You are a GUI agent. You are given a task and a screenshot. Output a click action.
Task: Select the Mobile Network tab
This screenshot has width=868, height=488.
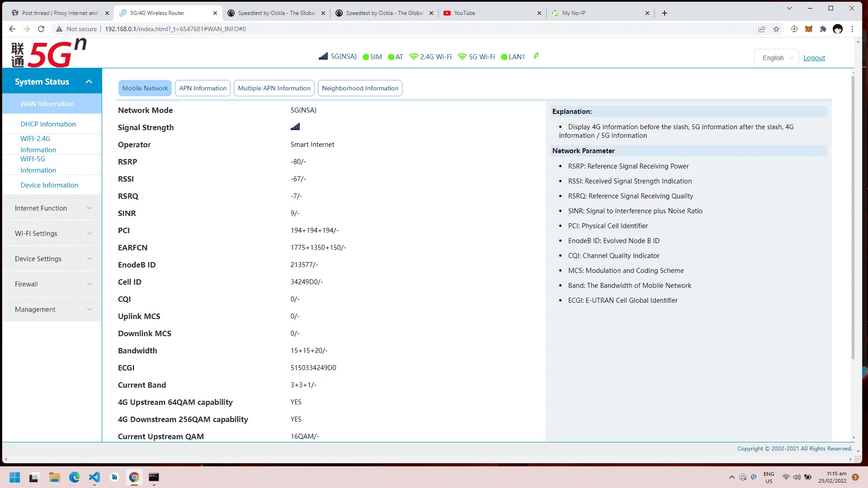(x=145, y=88)
